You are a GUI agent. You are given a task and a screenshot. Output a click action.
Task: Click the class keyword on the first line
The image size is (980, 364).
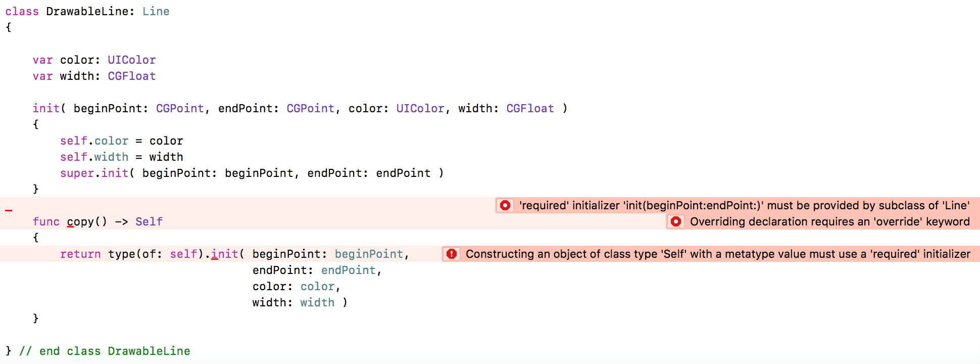tap(22, 11)
